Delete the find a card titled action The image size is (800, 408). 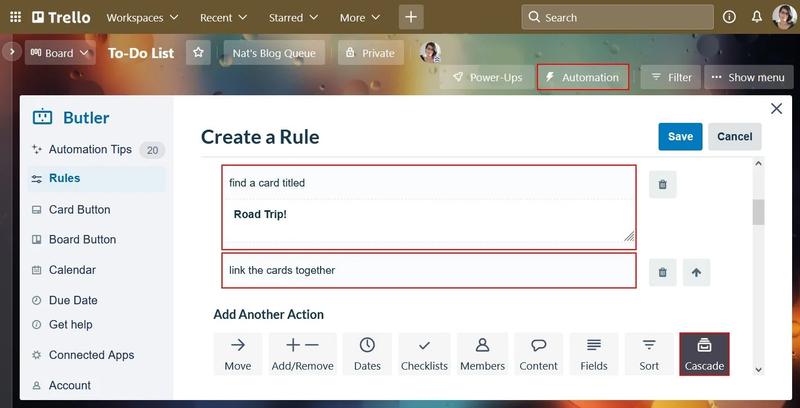[663, 185]
